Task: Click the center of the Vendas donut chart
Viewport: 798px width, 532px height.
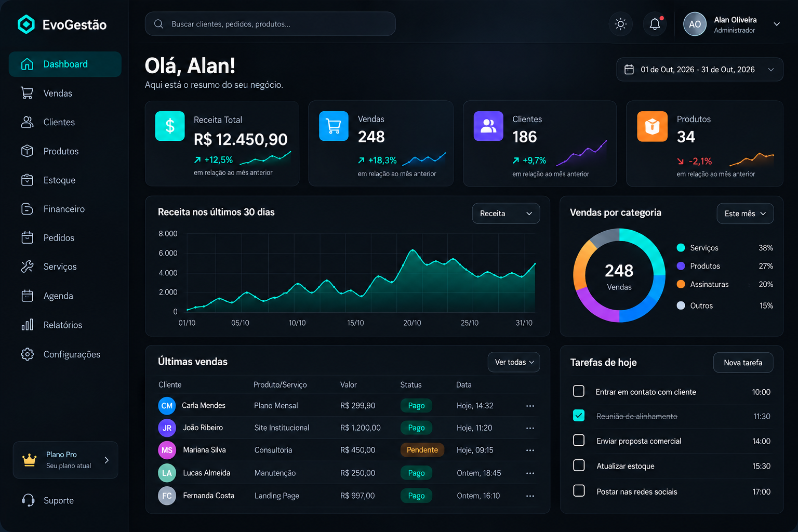Action: point(619,275)
